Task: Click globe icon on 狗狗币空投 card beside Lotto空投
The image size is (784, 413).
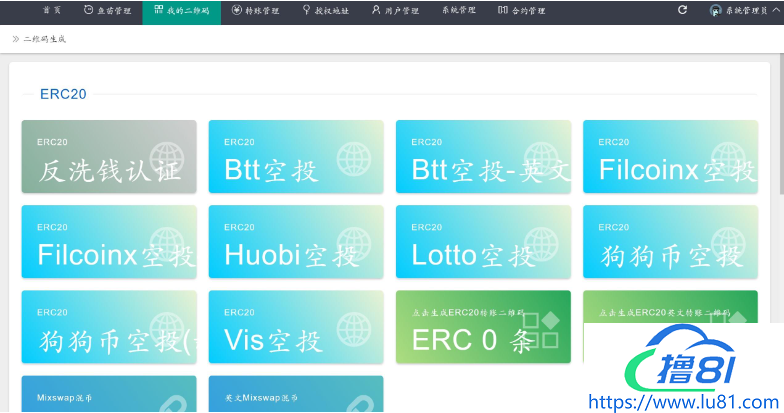Action: coord(728,244)
